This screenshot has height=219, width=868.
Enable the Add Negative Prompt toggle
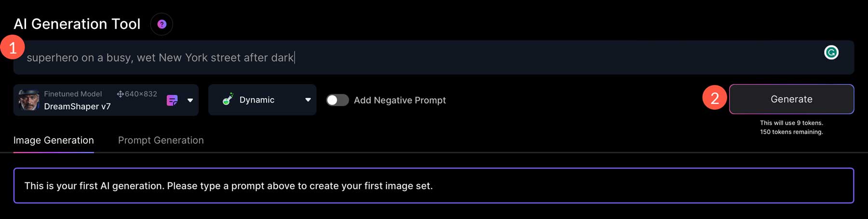[337, 100]
